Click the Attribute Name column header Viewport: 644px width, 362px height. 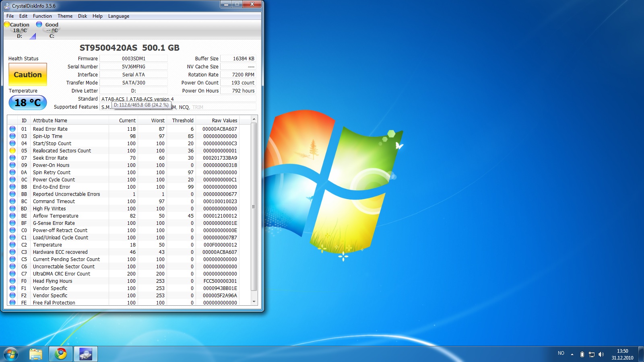pyautogui.click(x=69, y=120)
